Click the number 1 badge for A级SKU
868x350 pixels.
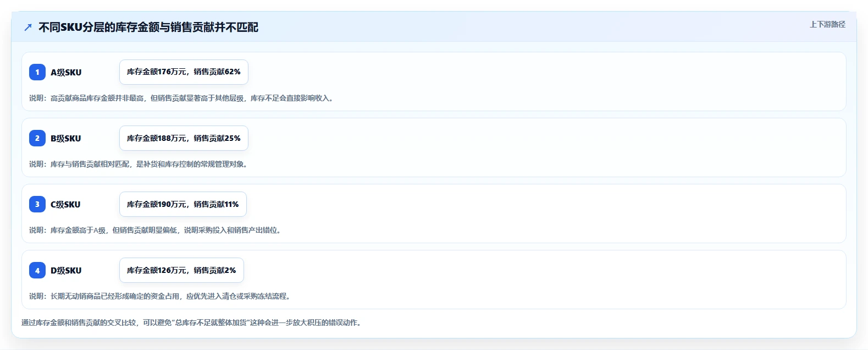click(37, 72)
